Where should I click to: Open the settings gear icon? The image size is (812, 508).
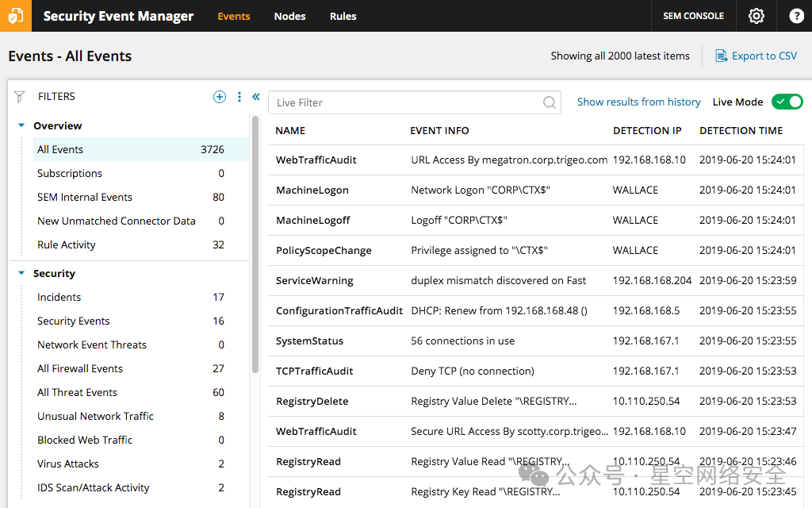click(756, 16)
